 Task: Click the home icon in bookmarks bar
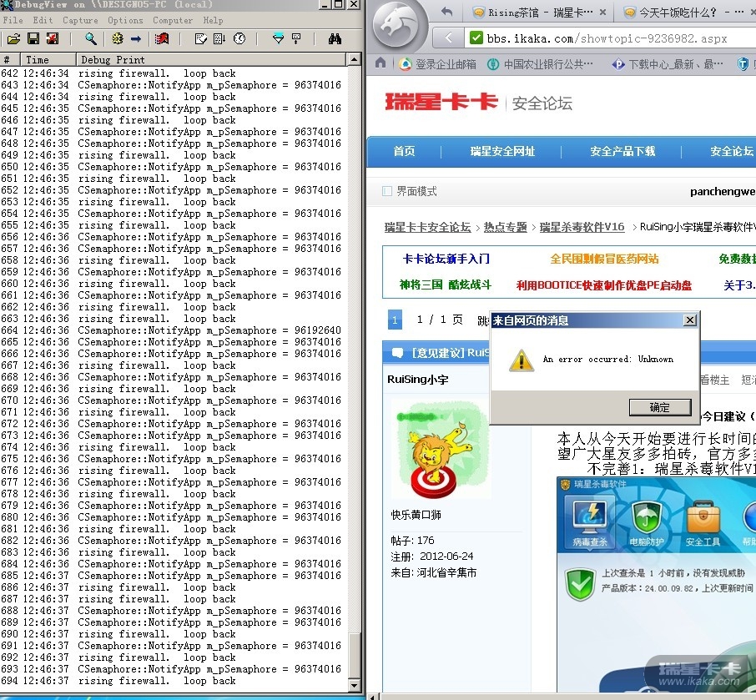pos(381,63)
